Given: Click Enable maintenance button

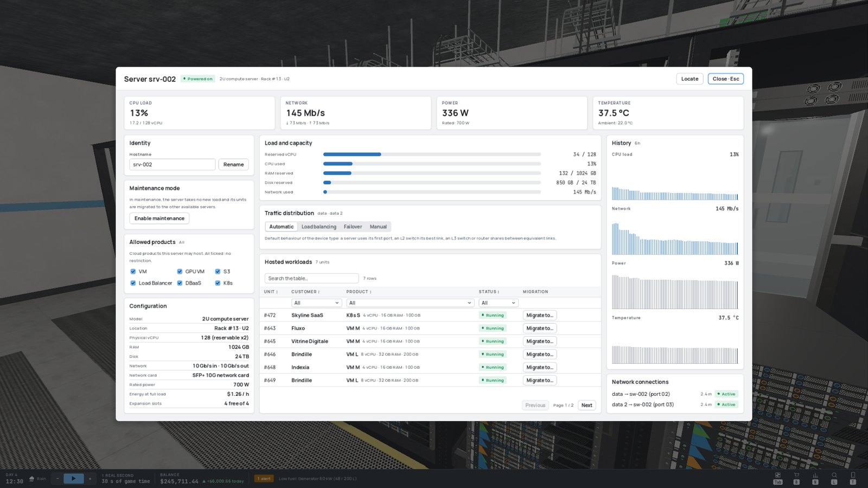Looking at the screenshot, I should (159, 219).
